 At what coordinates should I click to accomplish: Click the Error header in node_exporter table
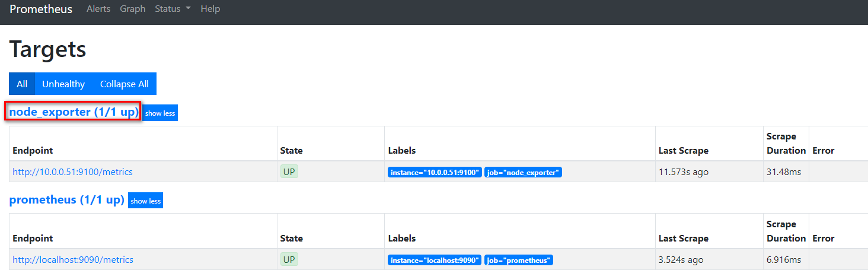coord(824,151)
